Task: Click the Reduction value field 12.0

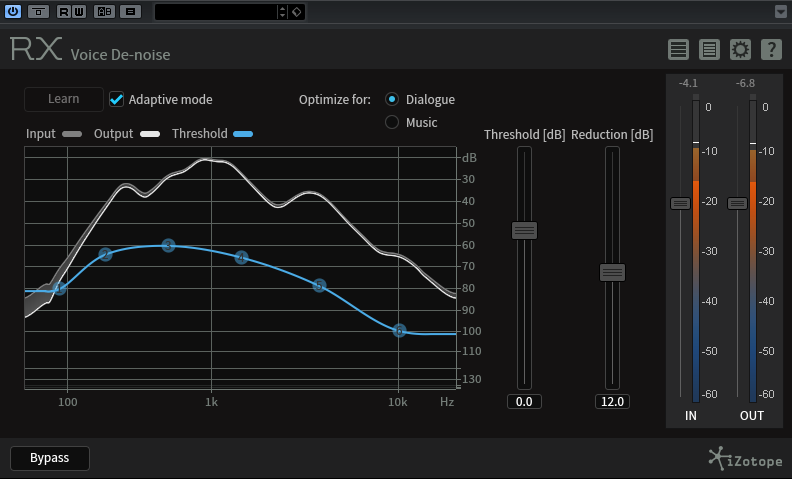Action: point(612,402)
